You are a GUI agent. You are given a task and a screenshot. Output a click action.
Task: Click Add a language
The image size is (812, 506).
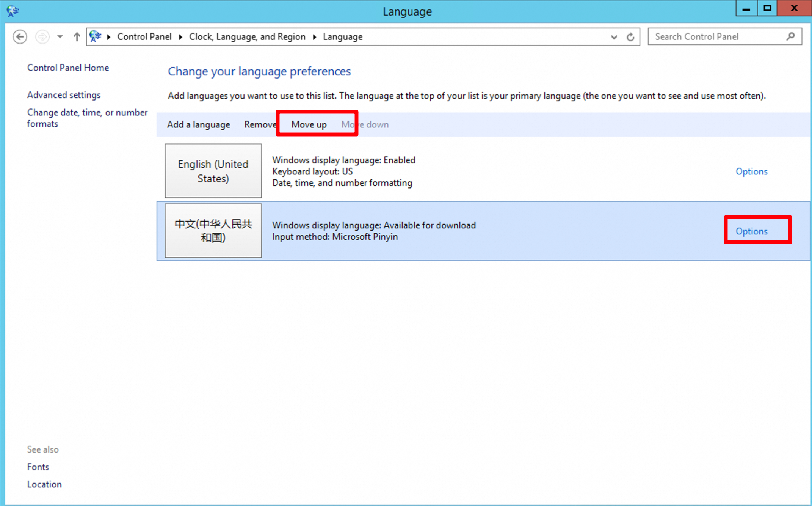tap(198, 124)
